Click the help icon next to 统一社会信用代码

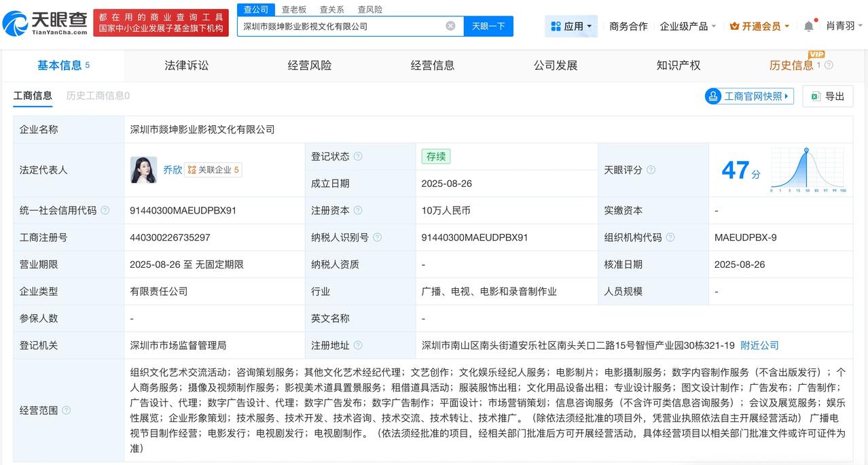point(105,211)
